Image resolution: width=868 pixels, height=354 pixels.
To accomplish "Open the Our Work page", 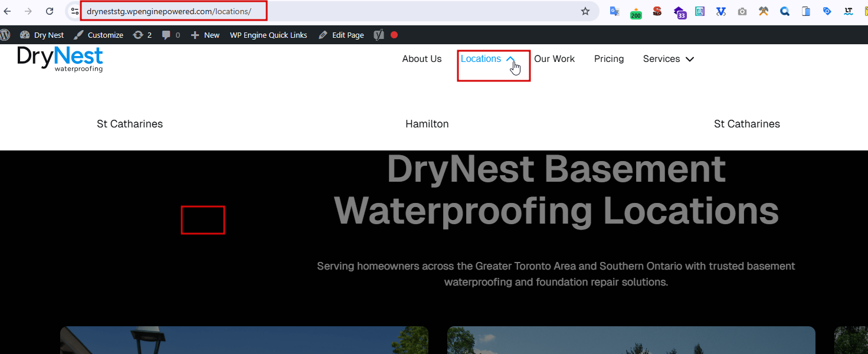I will point(554,58).
